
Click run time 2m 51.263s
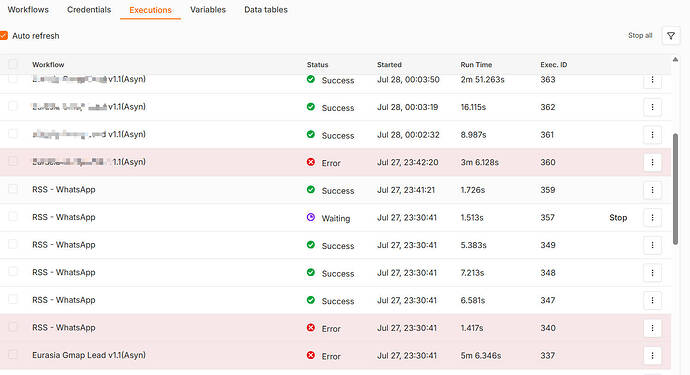click(482, 80)
